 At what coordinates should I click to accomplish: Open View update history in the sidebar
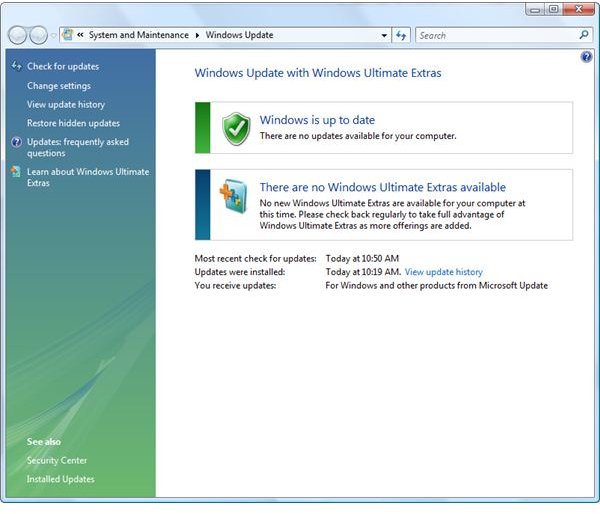click(x=66, y=104)
